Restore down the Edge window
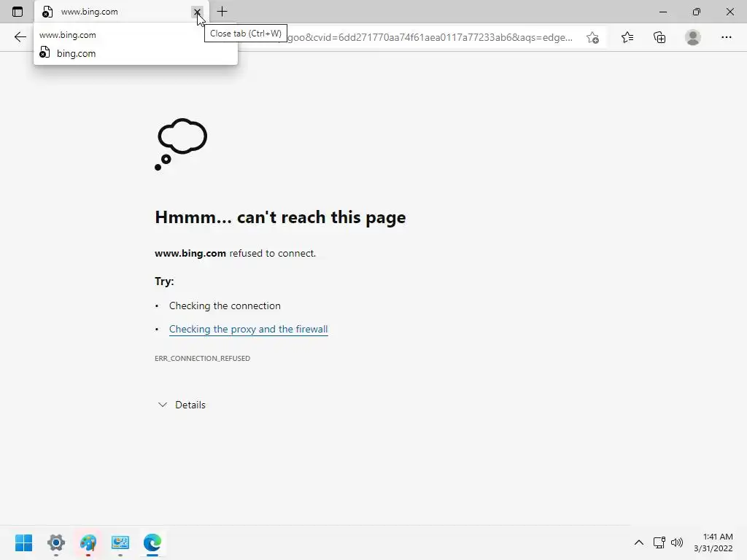This screenshot has height=560, width=747. 697,12
